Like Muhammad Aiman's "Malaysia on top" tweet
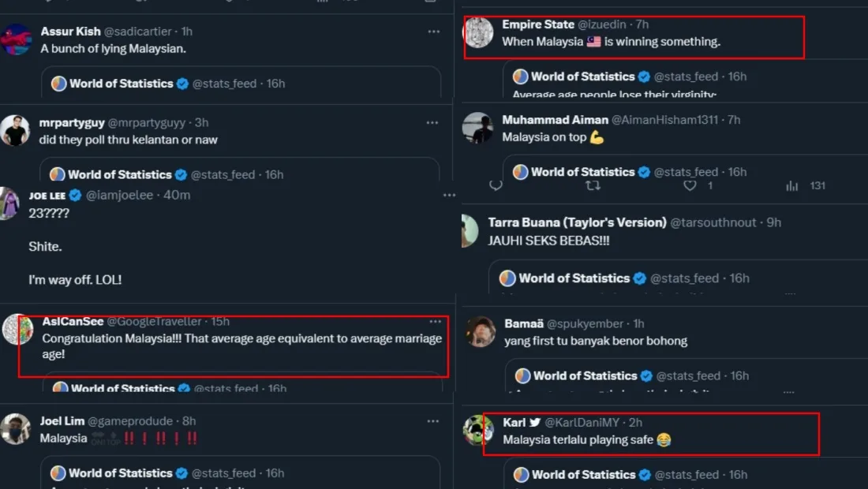 point(690,185)
